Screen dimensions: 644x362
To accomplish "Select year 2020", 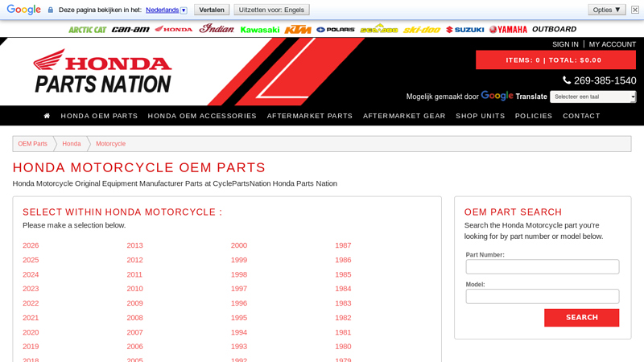I will click(x=31, y=332).
